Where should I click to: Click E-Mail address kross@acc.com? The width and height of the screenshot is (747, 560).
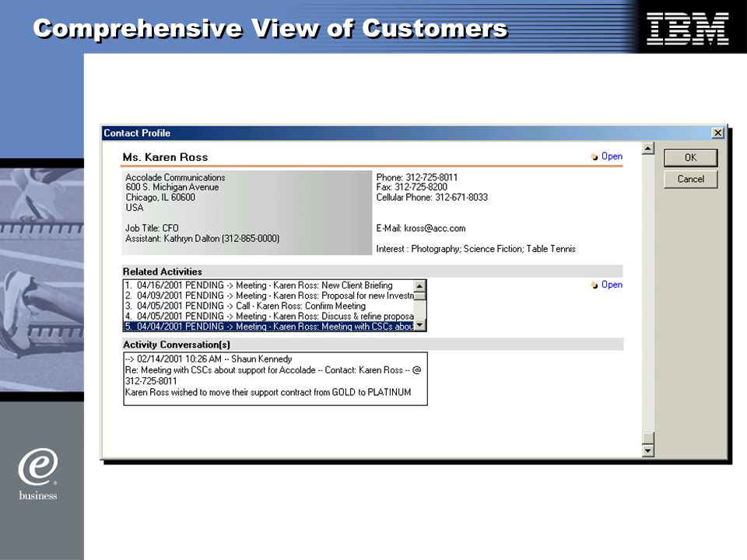tap(434, 229)
